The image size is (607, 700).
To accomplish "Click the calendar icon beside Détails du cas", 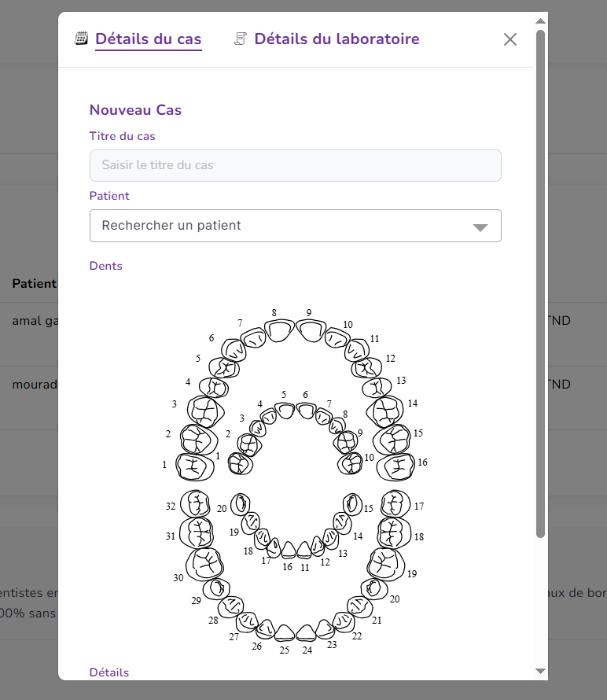I will coord(81,39).
